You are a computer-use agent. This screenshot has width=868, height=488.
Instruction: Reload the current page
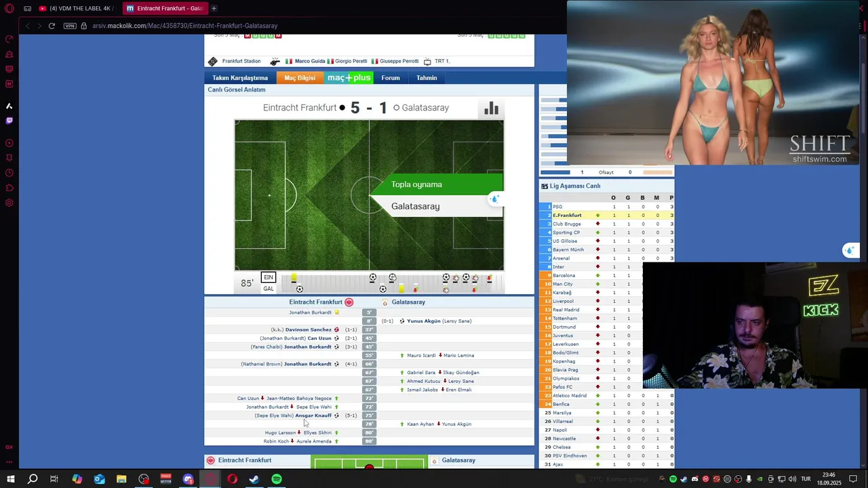tap(52, 26)
